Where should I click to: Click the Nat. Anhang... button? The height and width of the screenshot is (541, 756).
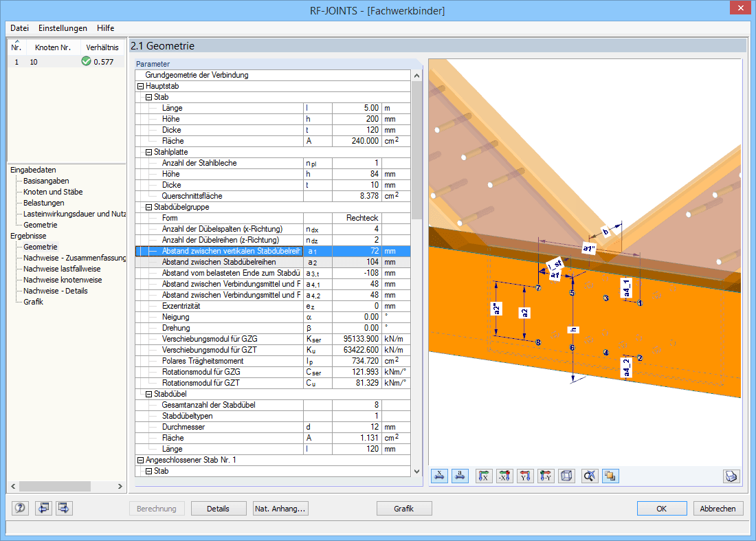pyautogui.click(x=280, y=509)
